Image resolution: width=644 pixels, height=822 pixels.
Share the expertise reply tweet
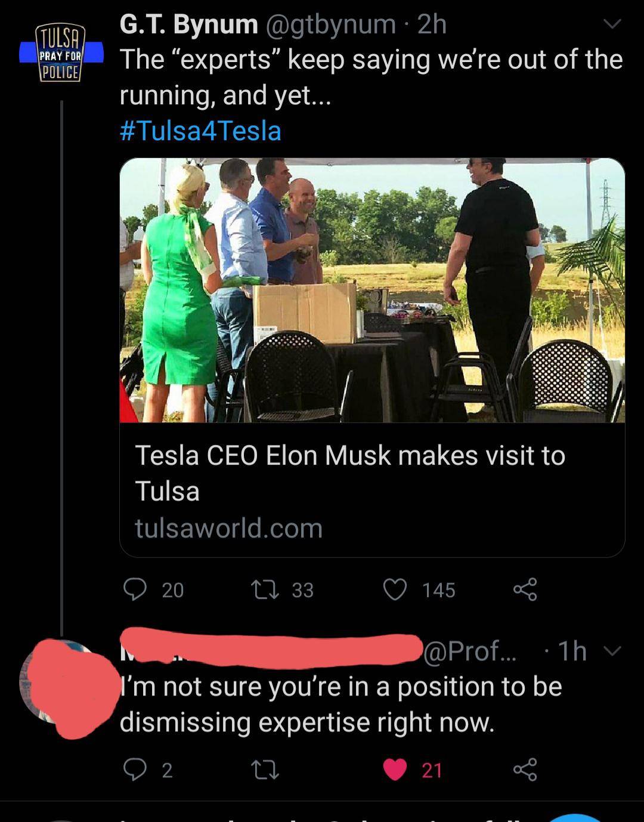pos(525,770)
